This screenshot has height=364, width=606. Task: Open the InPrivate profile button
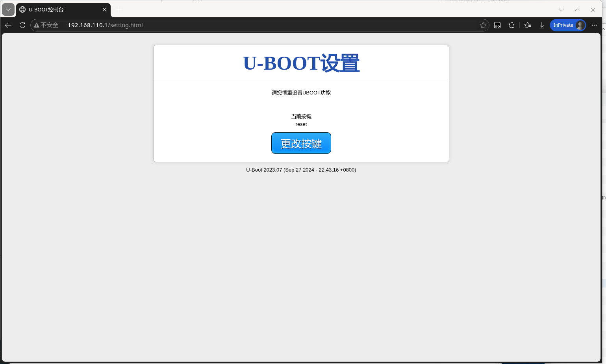567,25
